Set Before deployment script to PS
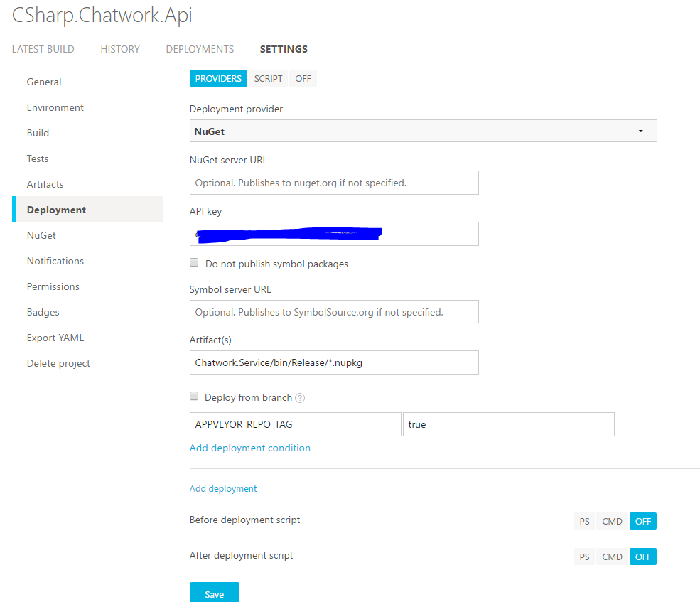This screenshot has height=602, width=700. pos(584,521)
